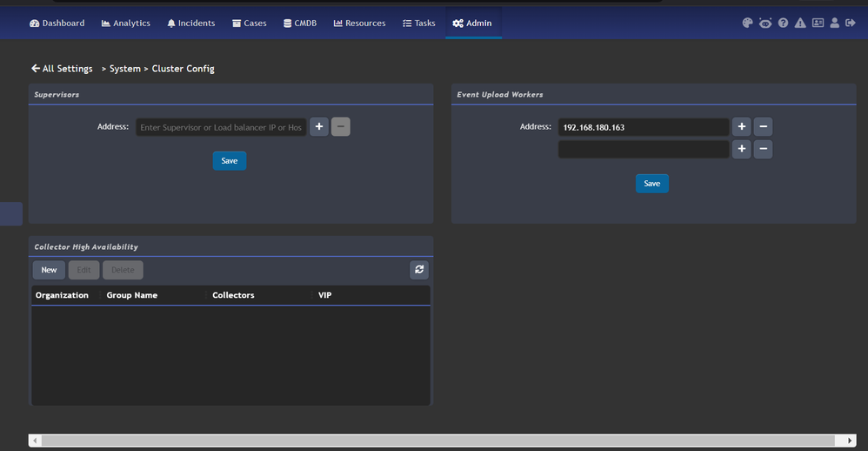
Task: Click the 192.168.180.163 worker address field
Action: click(644, 127)
